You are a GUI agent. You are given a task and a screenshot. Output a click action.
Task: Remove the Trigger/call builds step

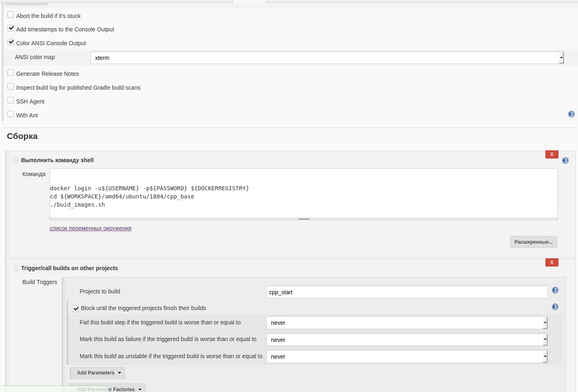[x=552, y=262]
